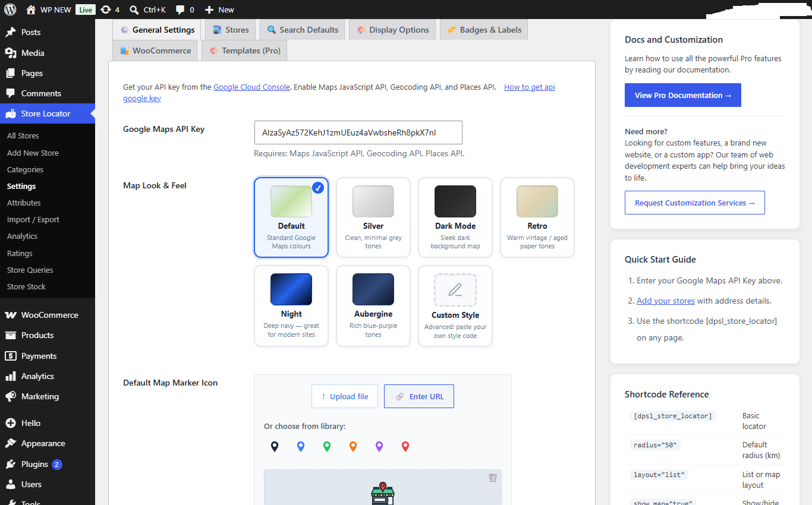Open Plugins via its plug icon

coord(11,464)
